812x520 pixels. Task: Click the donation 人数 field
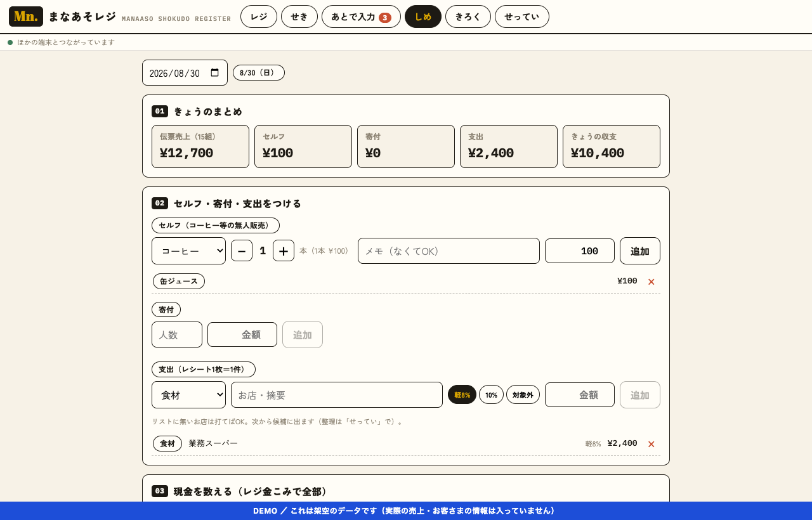tap(177, 334)
